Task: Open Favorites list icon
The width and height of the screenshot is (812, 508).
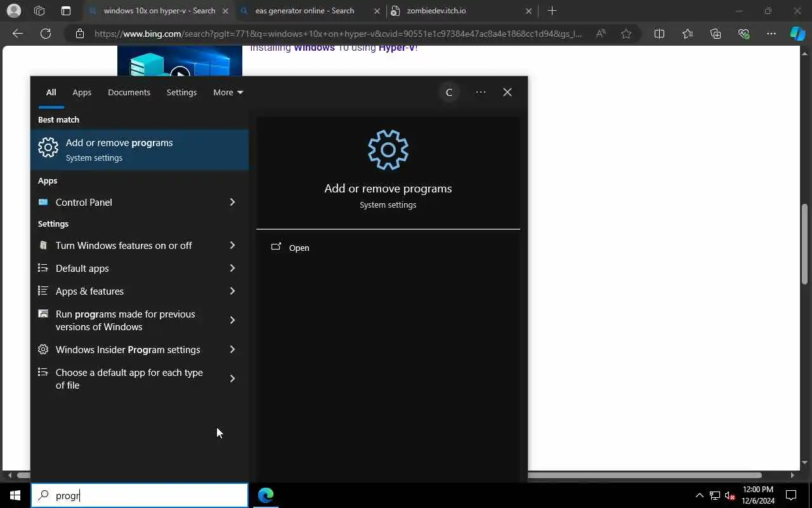Action: [688, 34]
